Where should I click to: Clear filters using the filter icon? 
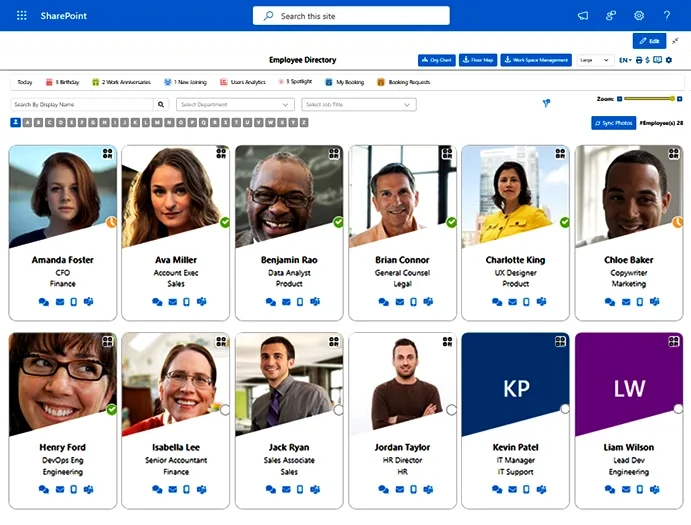click(546, 103)
